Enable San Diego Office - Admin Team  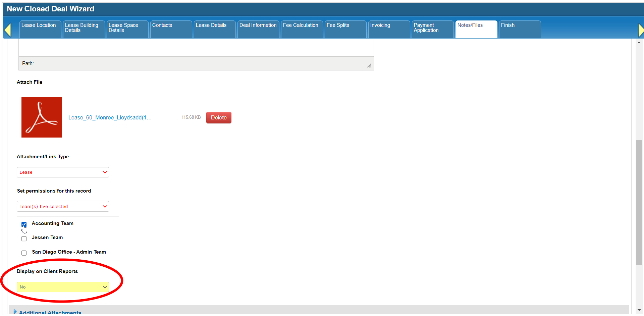[24, 253]
